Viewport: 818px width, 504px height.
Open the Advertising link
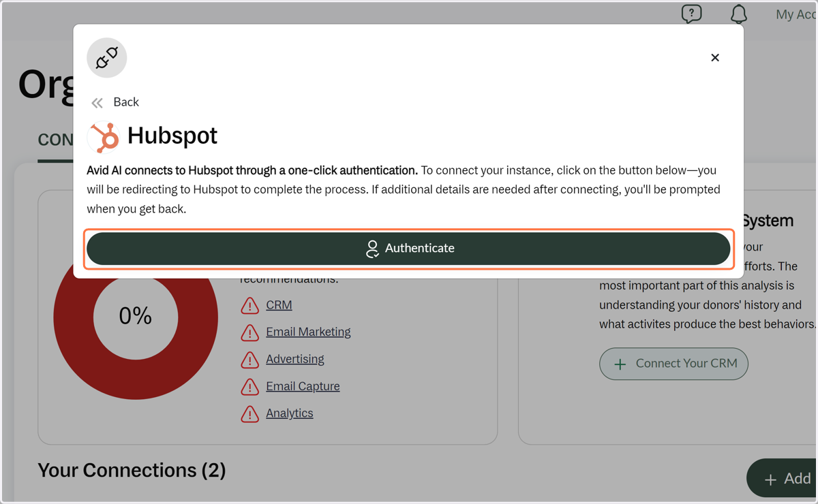[295, 359]
